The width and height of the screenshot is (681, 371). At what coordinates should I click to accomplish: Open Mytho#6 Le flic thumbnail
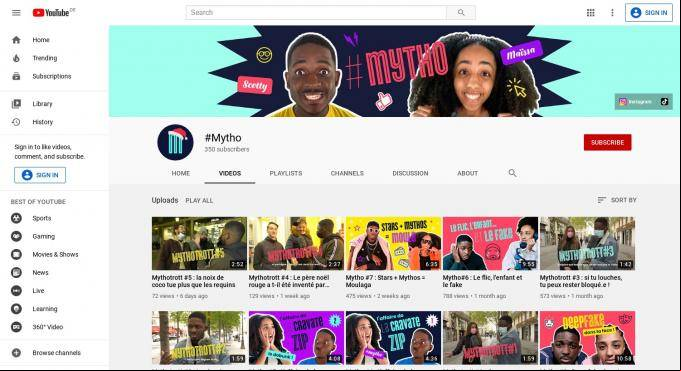coord(490,243)
